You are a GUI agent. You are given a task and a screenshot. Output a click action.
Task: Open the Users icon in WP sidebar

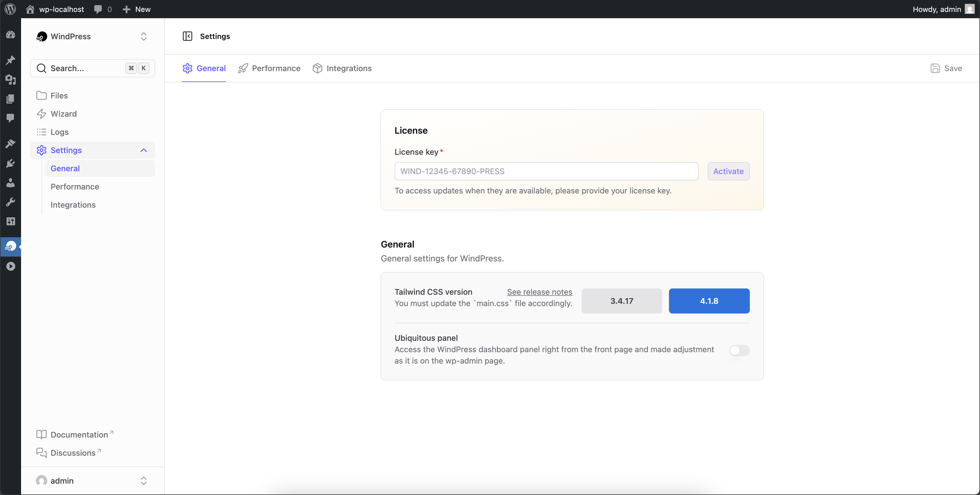coord(10,183)
